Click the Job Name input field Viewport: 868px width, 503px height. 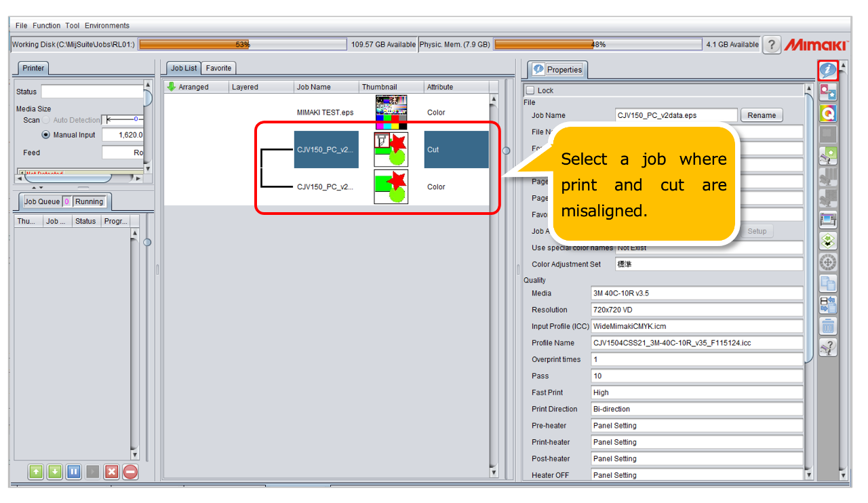pos(676,115)
